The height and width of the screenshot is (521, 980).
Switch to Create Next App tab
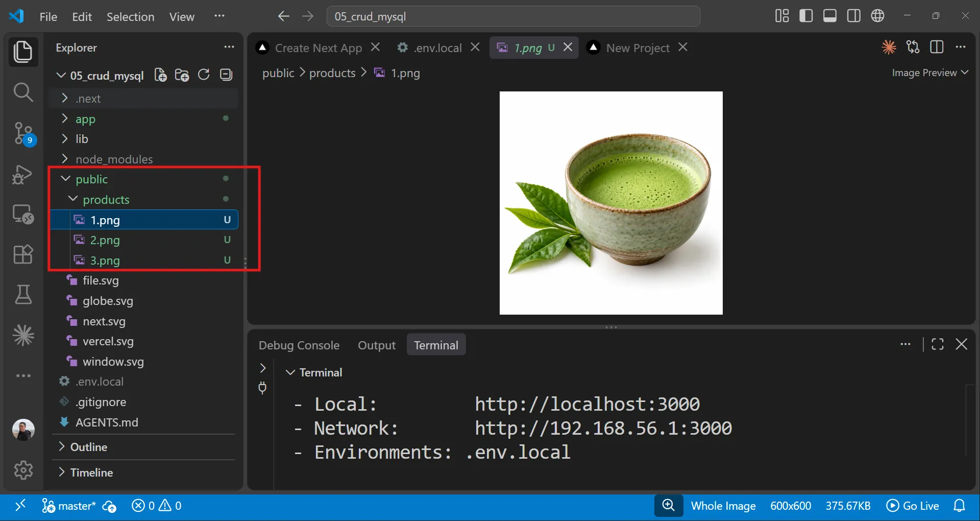pyautogui.click(x=318, y=48)
